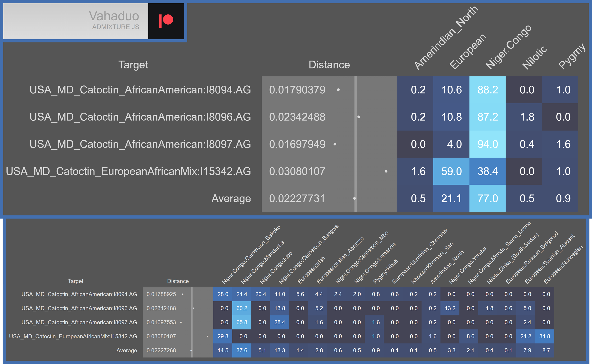The height and width of the screenshot is (364, 592).
Task: Click the bottom table's Distance header
Action: (178, 281)
